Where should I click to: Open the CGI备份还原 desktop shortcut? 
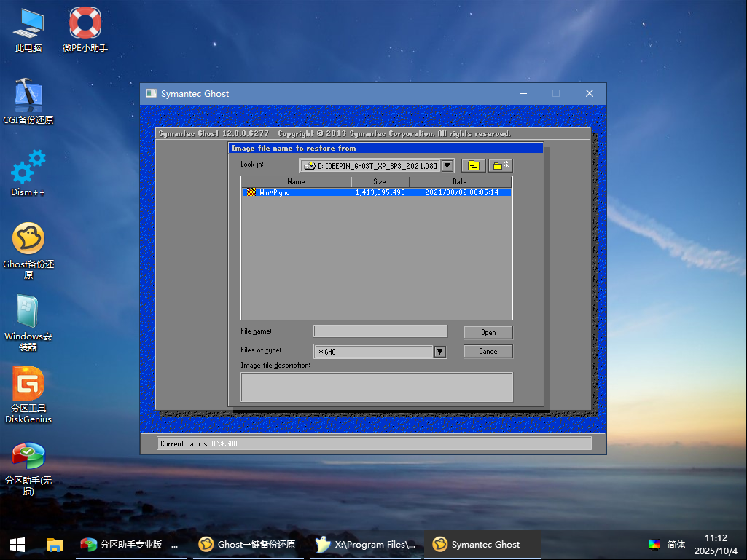tap(28, 101)
